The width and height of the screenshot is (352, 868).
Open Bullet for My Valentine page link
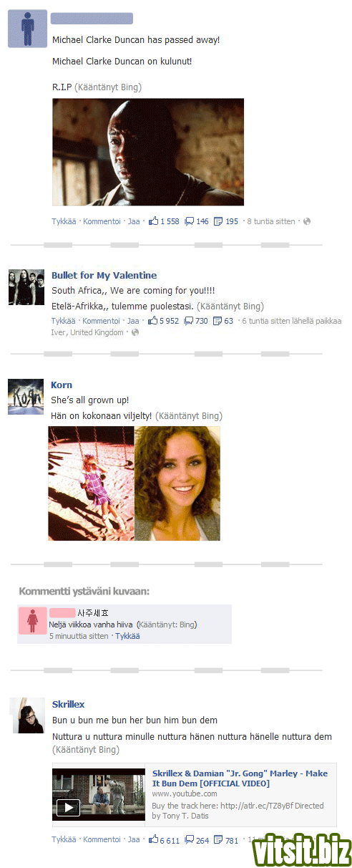(x=104, y=275)
